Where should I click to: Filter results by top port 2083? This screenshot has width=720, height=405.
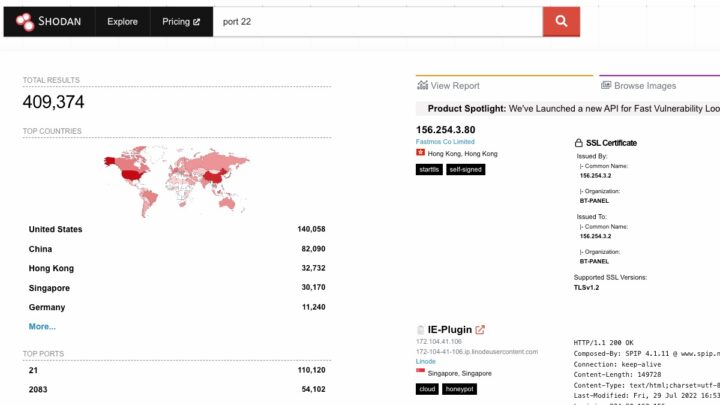tap(38, 389)
